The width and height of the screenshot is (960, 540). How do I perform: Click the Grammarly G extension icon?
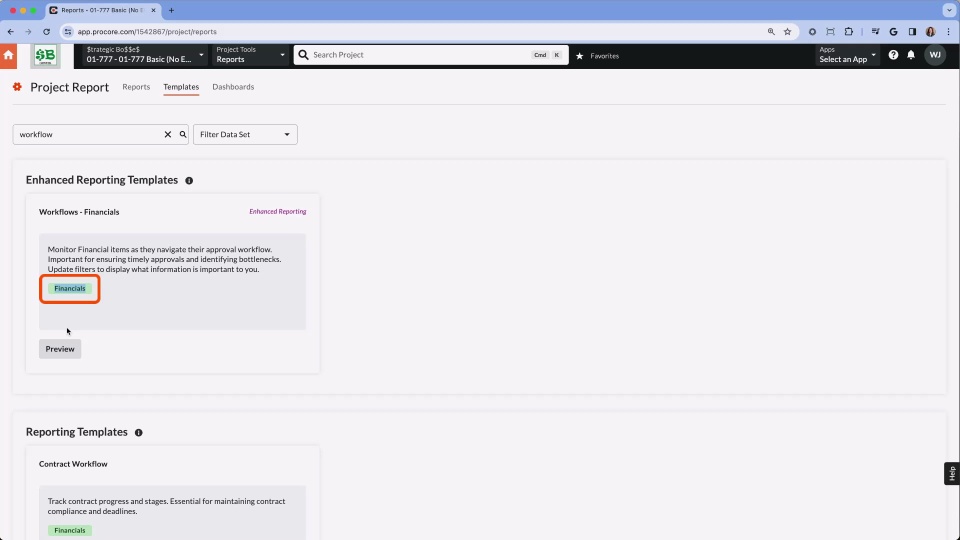coord(893,32)
